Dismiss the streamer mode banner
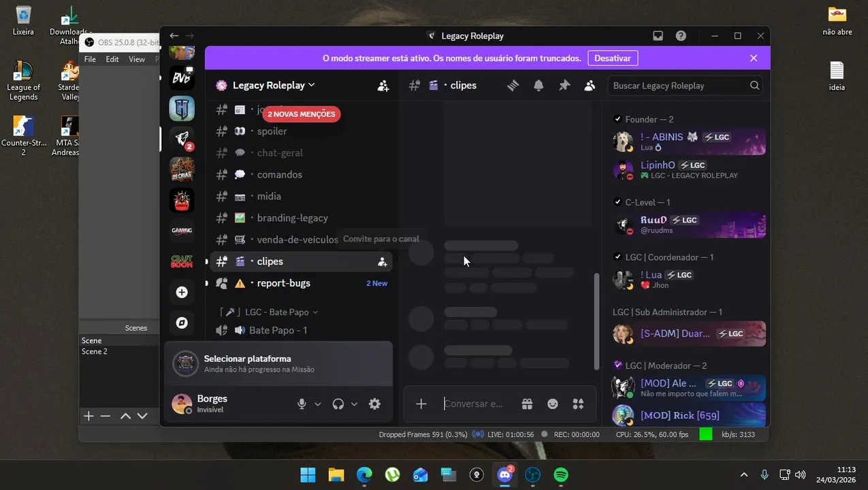868x490 pixels. click(754, 58)
